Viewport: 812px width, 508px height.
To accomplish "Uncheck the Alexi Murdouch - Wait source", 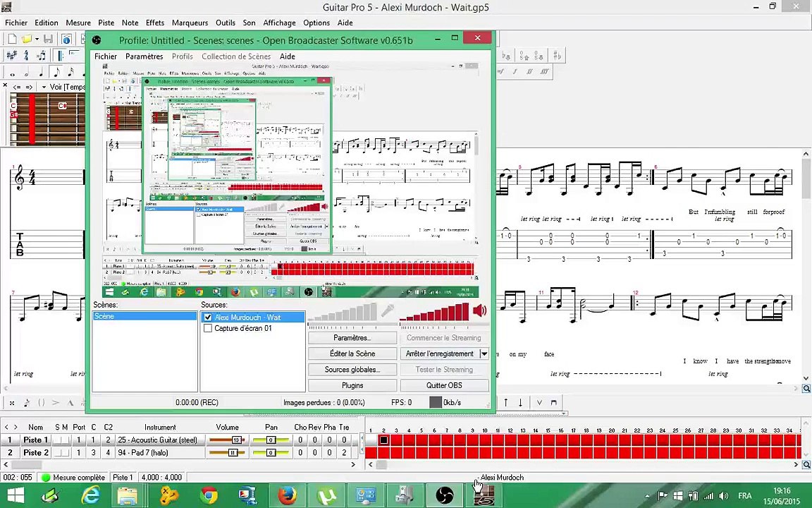I will [x=208, y=317].
